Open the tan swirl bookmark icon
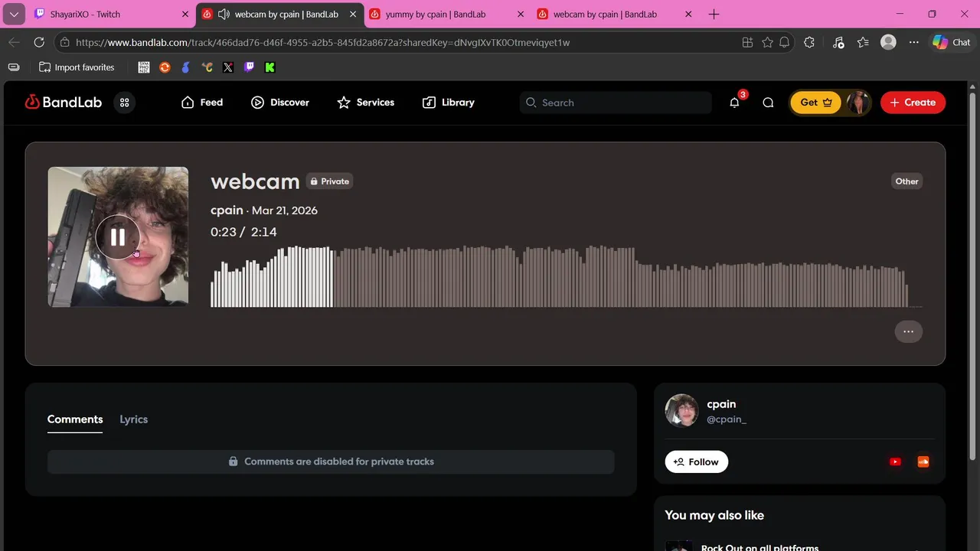 click(207, 67)
